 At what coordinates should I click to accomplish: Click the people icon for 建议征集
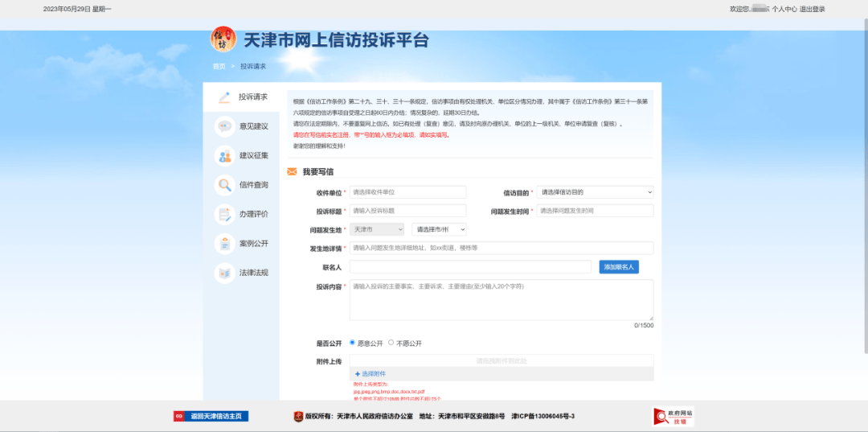click(x=225, y=156)
